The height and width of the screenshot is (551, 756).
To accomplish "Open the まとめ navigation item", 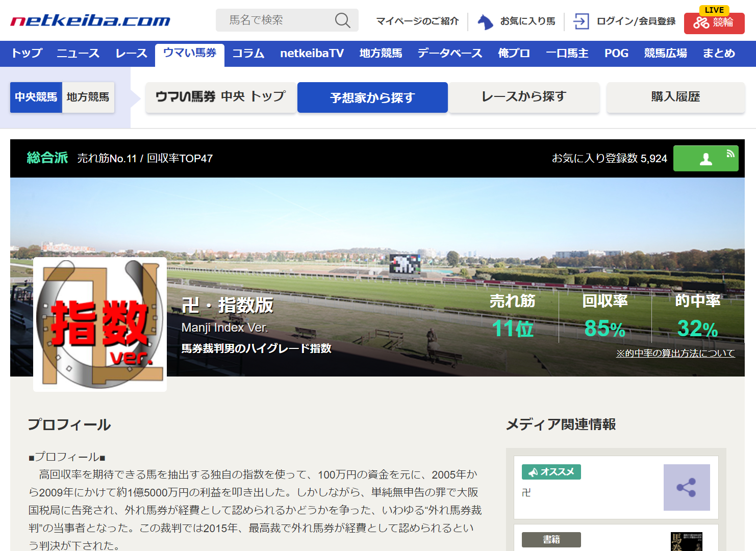I will click(x=719, y=53).
